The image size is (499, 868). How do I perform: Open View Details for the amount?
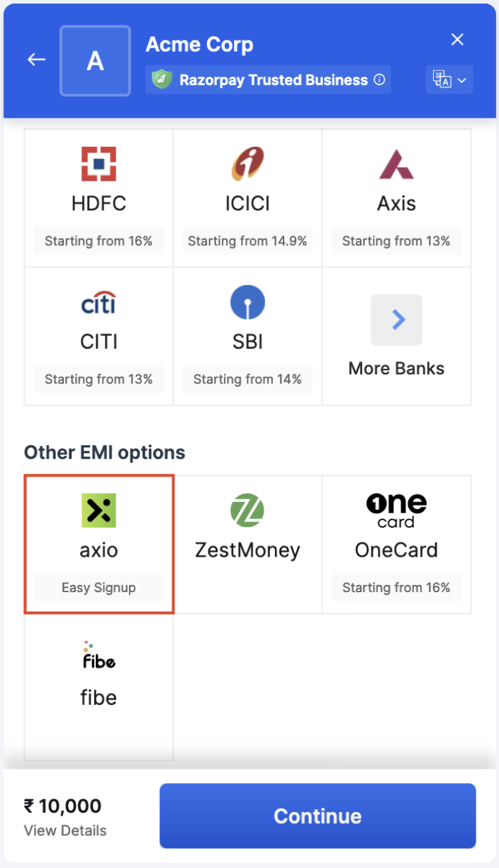(x=65, y=830)
